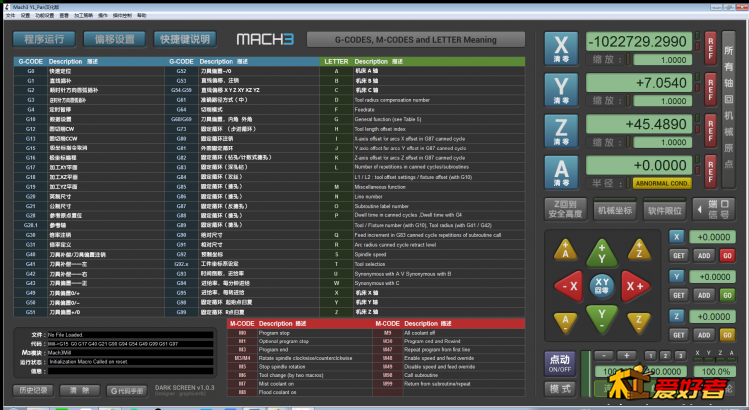Click the small blue Z goto button
Image resolution: width=749 pixels, height=410 pixels.
tap(676, 316)
